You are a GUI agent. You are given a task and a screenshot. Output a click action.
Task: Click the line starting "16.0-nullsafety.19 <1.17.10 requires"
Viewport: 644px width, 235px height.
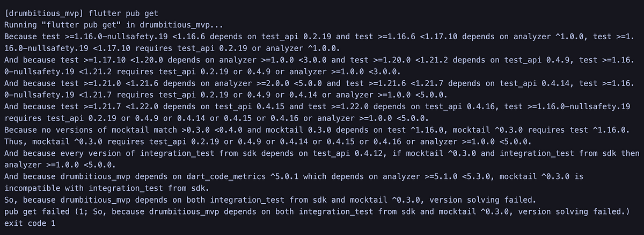(170, 48)
